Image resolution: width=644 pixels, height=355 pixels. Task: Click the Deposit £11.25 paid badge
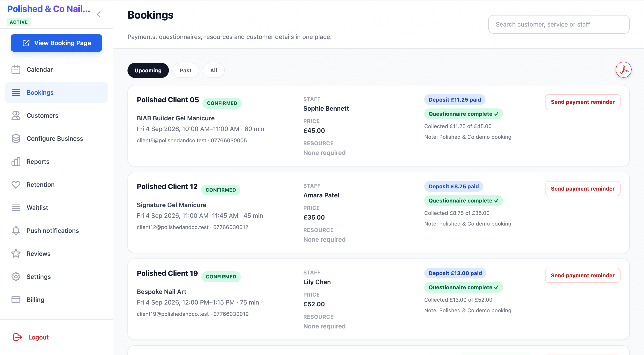point(455,100)
